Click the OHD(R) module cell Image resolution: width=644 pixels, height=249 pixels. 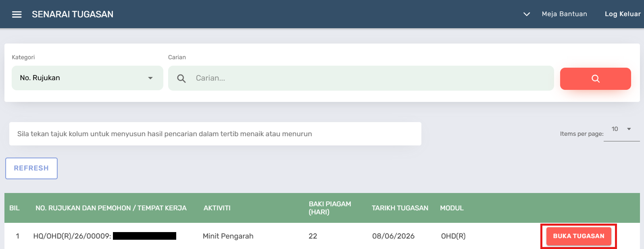point(453,236)
